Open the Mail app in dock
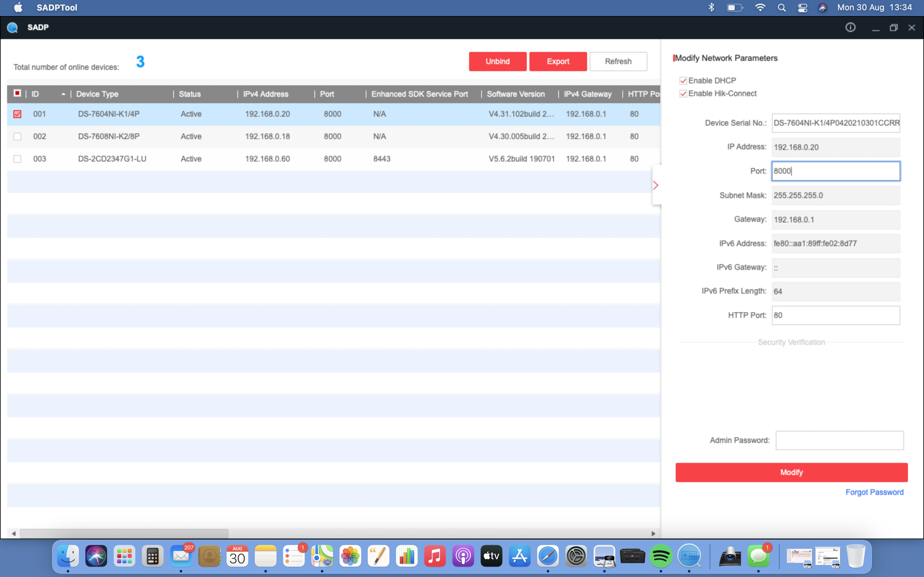 click(x=181, y=556)
